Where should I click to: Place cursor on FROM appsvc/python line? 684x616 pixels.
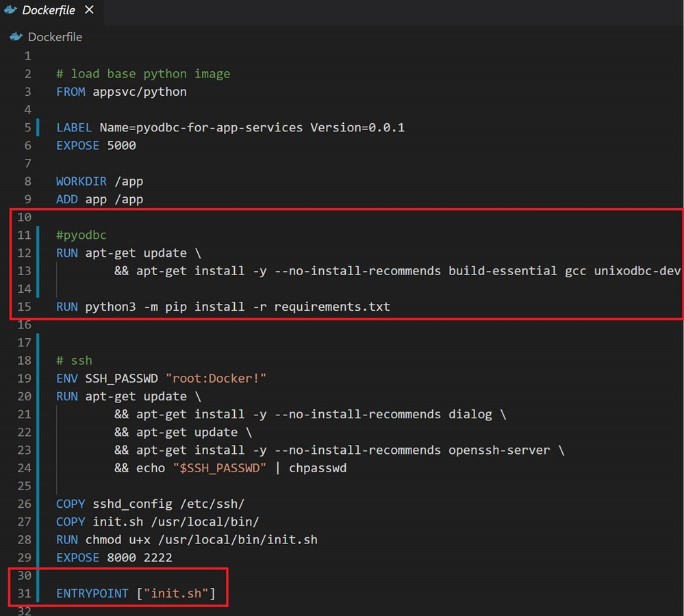coord(121,92)
